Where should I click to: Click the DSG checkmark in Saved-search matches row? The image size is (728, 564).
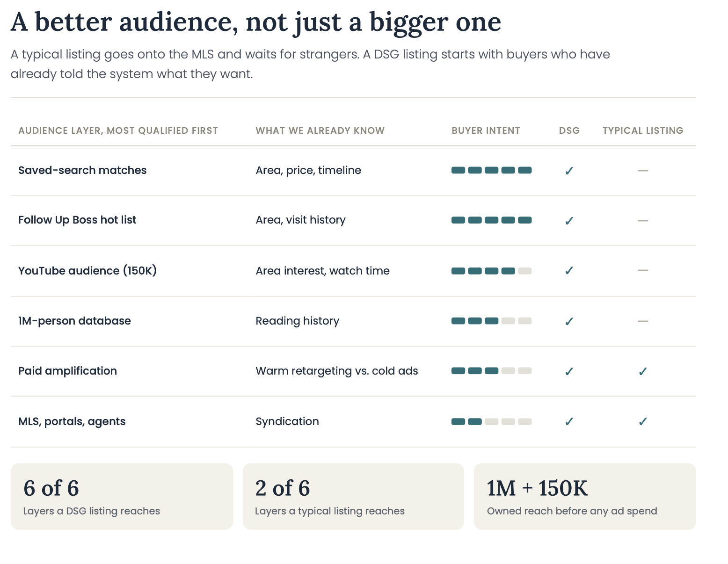[569, 171]
